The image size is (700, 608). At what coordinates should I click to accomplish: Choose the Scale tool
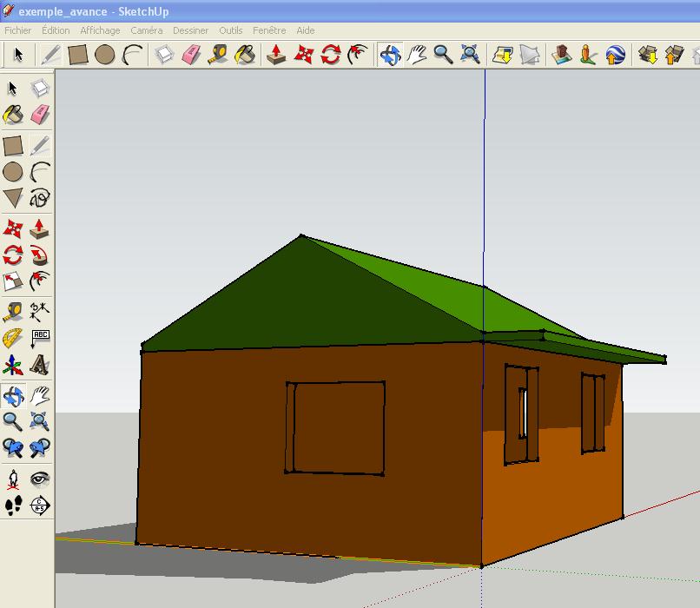[x=13, y=281]
